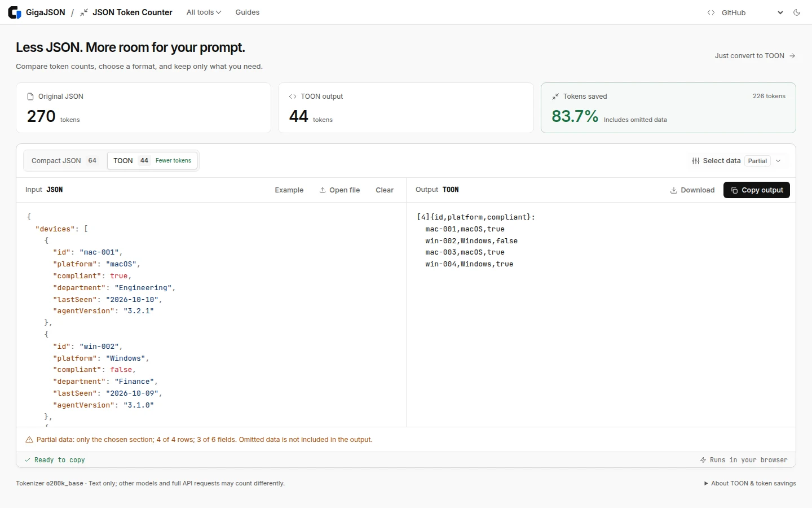Image resolution: width=812 pixels, height=508 pixels.
Task: Select the TOON format tab
Action: pyautogui.click(x=152, y=161)
